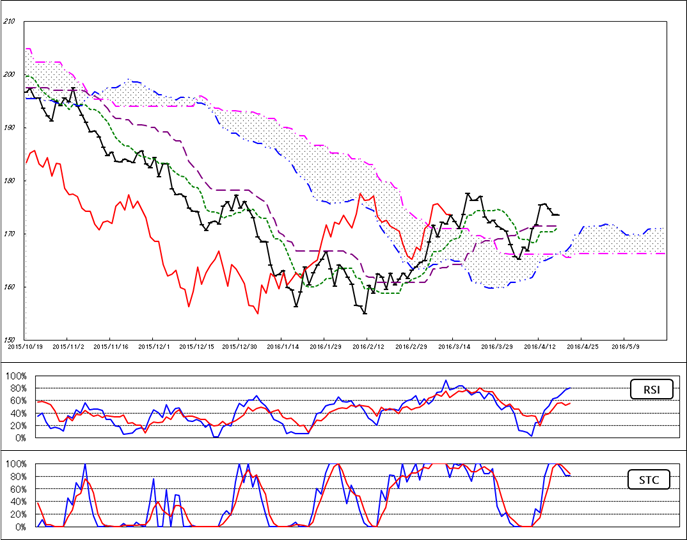Viewport: 687px width, 540px height.
Task: Select the 2016/5/9 date axis label
Action: click(x=625, y=347)
